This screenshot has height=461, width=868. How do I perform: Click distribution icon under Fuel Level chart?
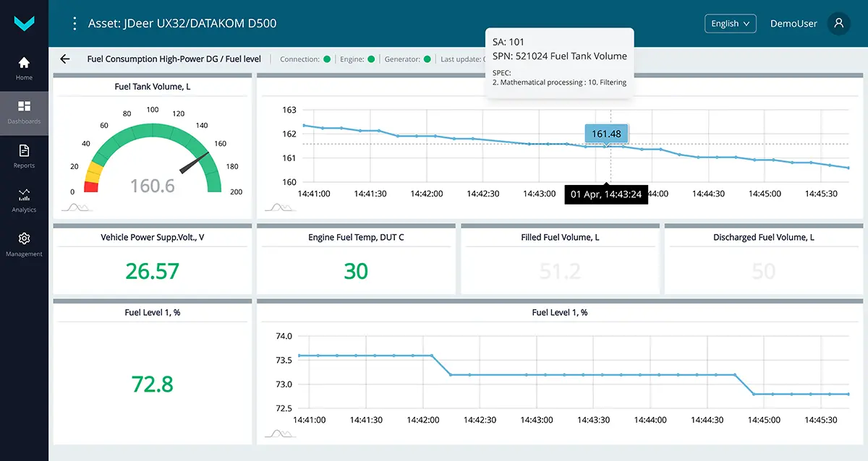pyautogui.click(x=279, y=434)
